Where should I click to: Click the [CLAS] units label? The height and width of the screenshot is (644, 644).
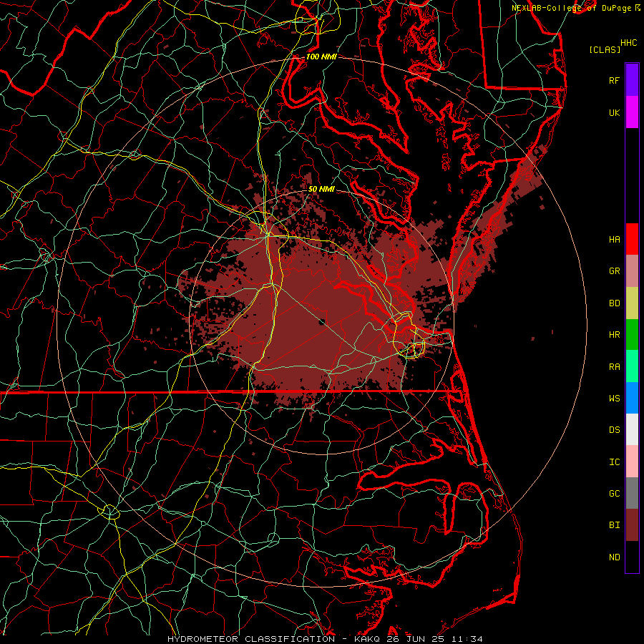click(x=605, y=49)
